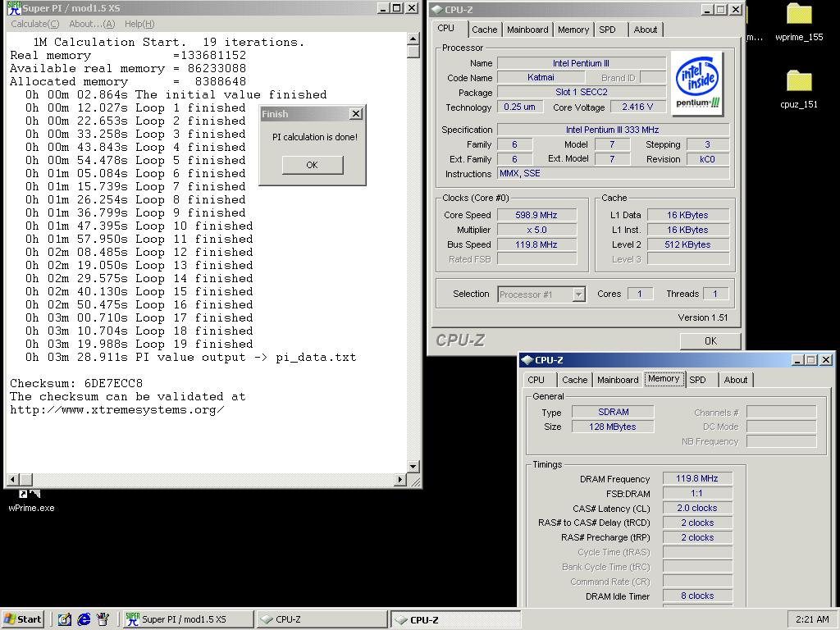Click the memory Type field SDRAM

coord(613,412)
